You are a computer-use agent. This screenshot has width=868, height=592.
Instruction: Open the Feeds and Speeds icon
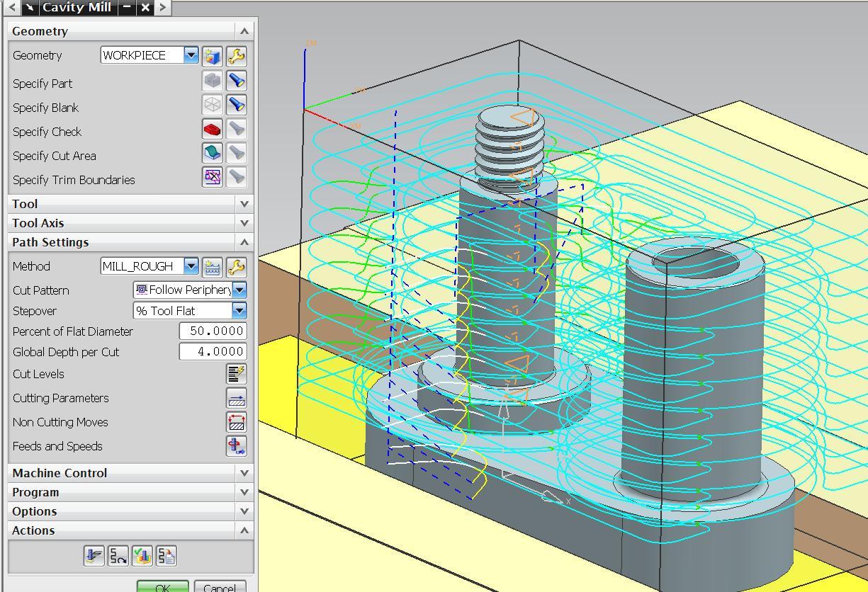(237, 446)
